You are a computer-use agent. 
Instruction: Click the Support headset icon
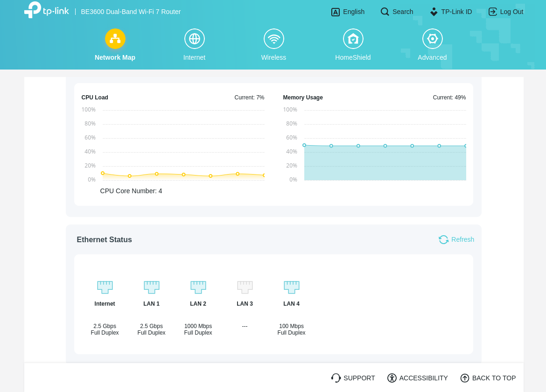coord(336,378)
